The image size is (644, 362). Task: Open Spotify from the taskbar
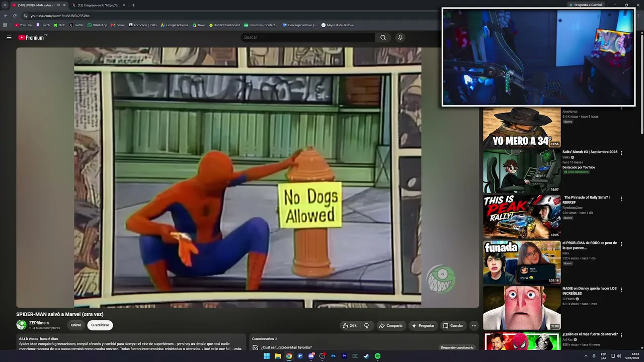377,356
